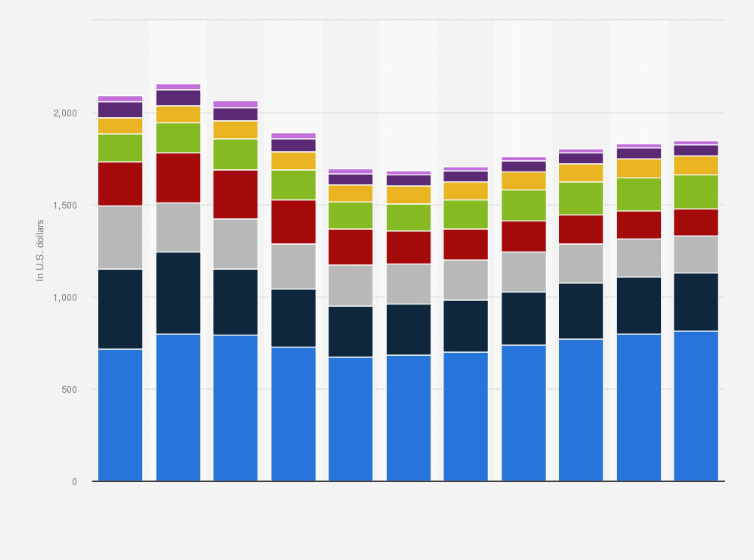Click the "1,500" y-axis label
Image resolution: width=754 pixels, height=560 pixels.
point(65,206)
